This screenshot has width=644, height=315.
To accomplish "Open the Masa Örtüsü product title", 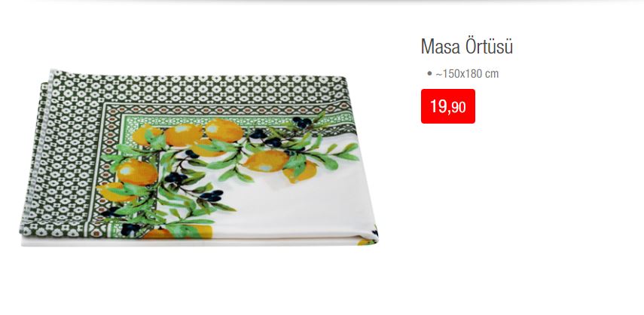I will coord(466,47).
